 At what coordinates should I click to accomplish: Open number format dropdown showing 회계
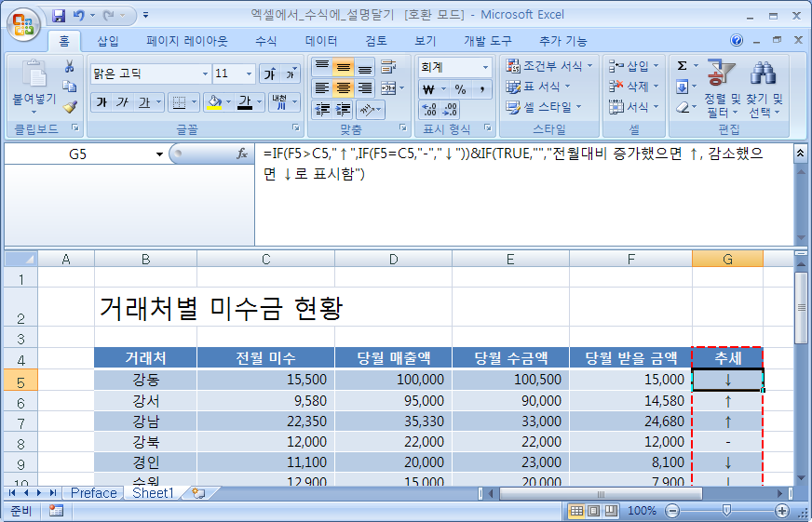[485, 67]
